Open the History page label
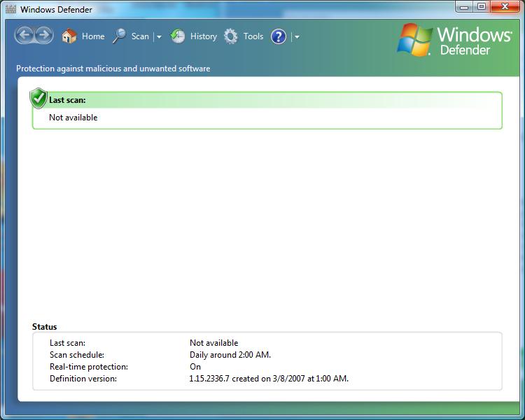525x420 pixels. point(204,36)
